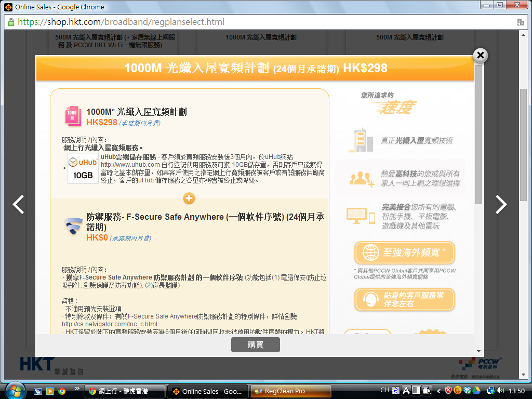The width and height of the screenshot is (532, 399).
Task: Close the plan details popup
Action: click(x=480, y=55)
